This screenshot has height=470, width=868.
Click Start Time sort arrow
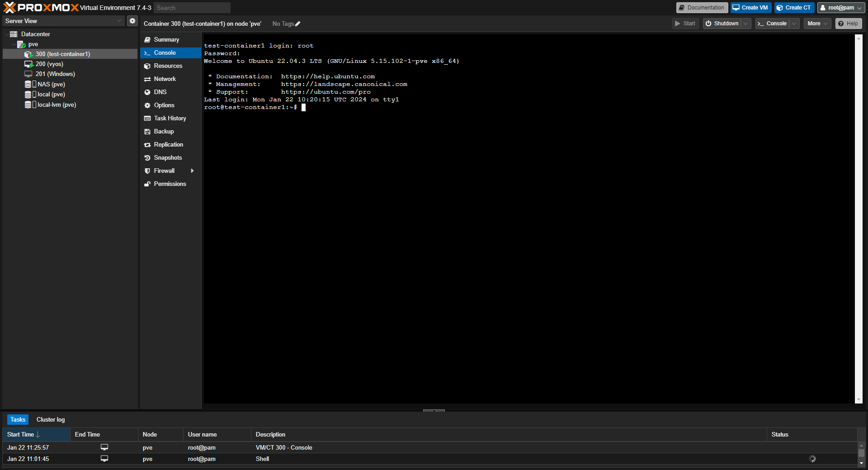(x=38, y=434)
